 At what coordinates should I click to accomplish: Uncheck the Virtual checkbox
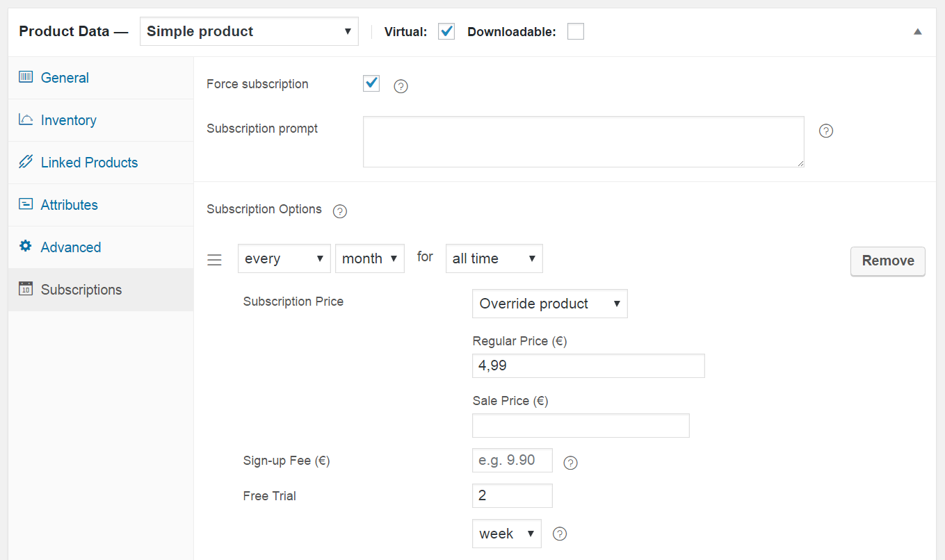[x=446, y=31]
